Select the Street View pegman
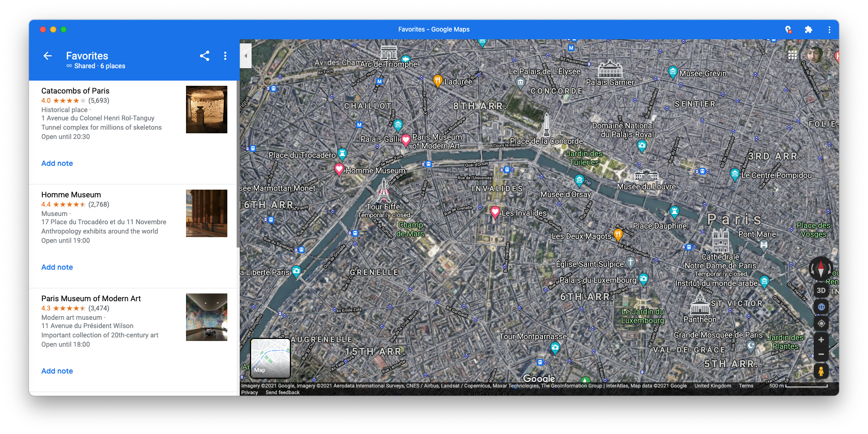Viewport: 868px width, 434px height. (x=821, y=371)
